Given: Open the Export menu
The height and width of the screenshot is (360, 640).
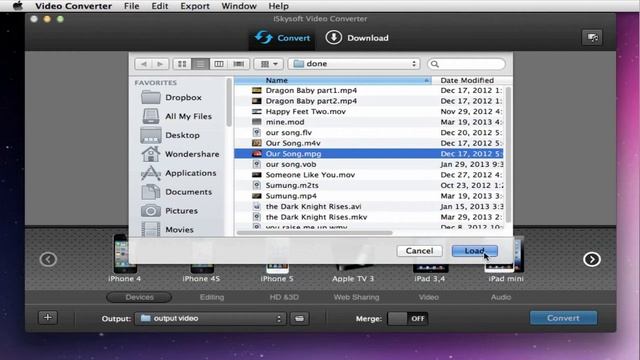Looking at the screenshot, I should pyautogui.click(x=195, y=6).
